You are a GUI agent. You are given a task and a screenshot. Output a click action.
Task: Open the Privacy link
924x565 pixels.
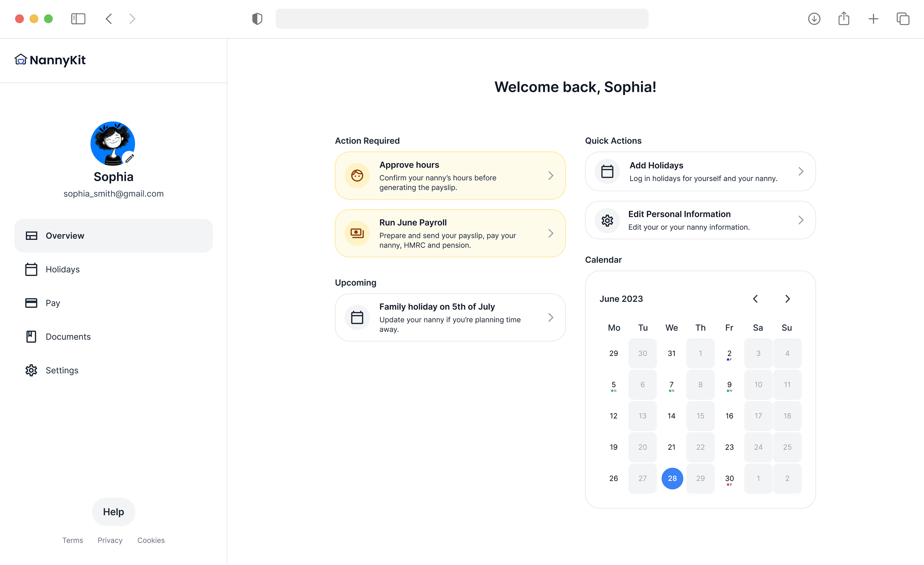tap(110, 540)
